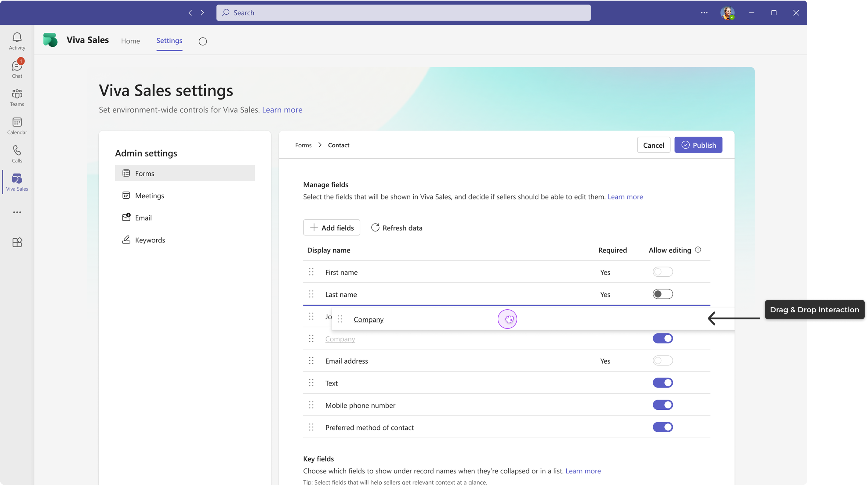Open the title bar more options ellipsis
The height and width of the screenshot is (485, 868).
(x=704, y=13)
